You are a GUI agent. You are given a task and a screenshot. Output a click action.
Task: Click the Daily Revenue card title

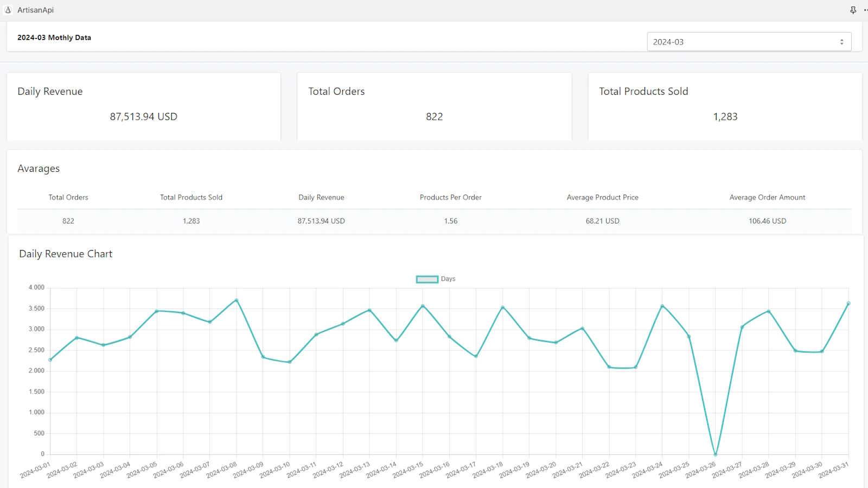tap(50, 91)
